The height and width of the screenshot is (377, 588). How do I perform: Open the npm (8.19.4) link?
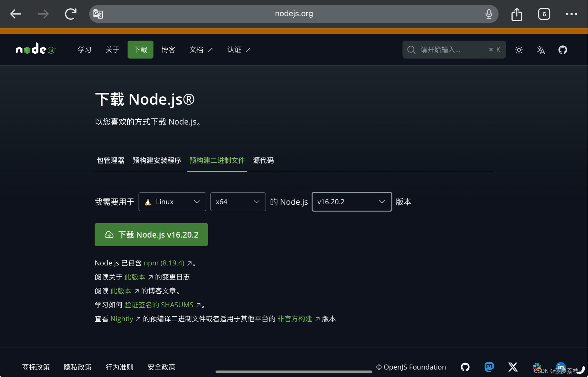(164, 263)
